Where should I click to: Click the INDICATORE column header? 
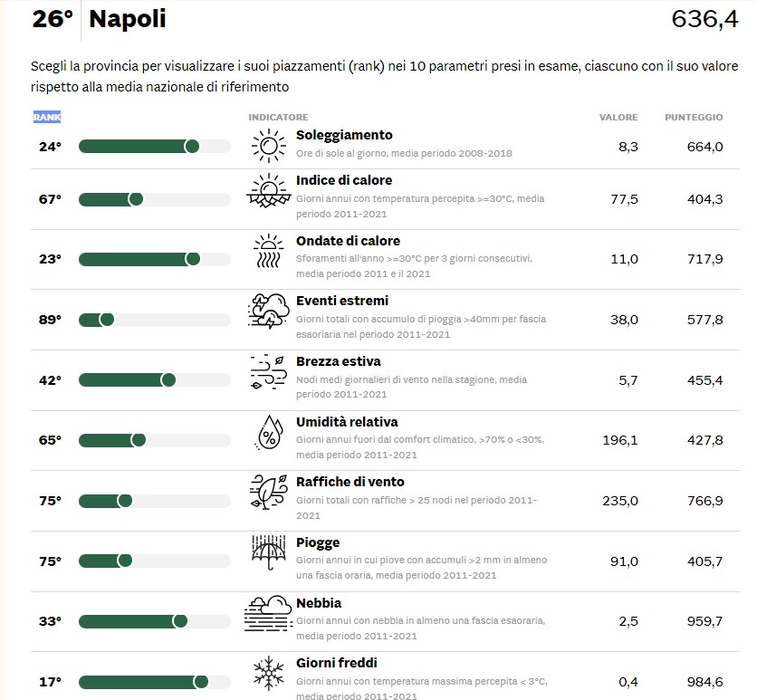278,118
